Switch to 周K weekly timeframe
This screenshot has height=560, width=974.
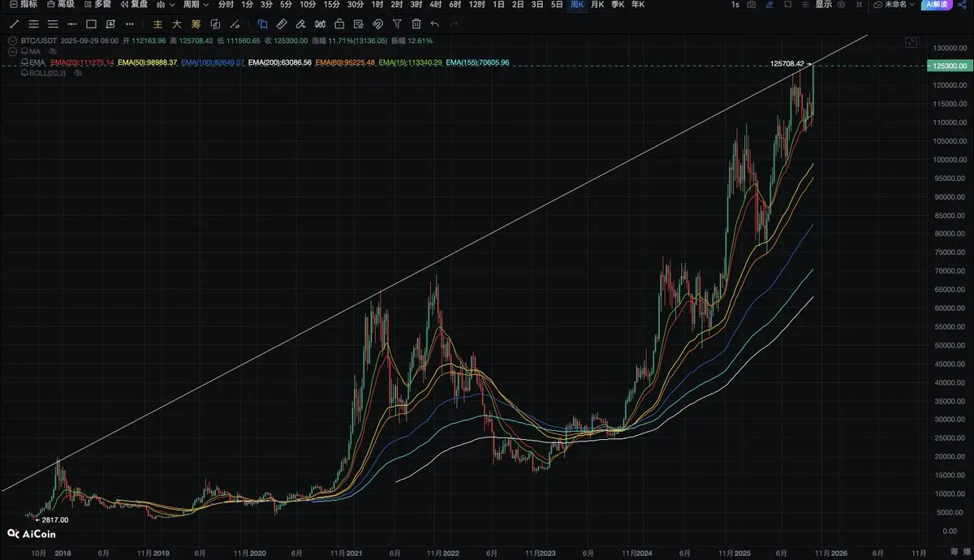click(x=577, y=5)
